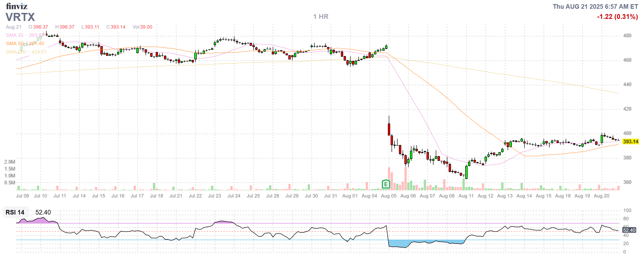Image resolution: width=644 pixels, height=259 pixels.
Task: Click the 480 price axis label
Action: point(627,35)
